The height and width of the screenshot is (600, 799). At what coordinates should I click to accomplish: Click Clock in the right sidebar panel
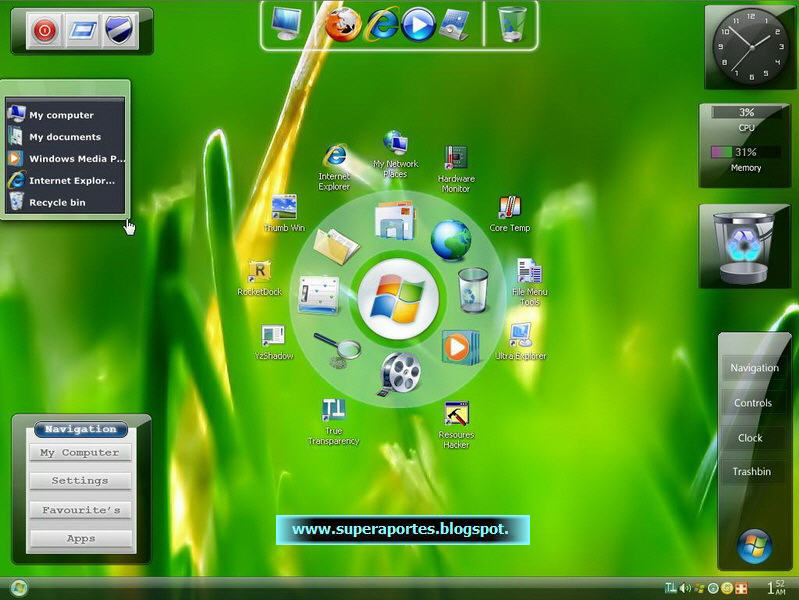[x=750, y=438]
